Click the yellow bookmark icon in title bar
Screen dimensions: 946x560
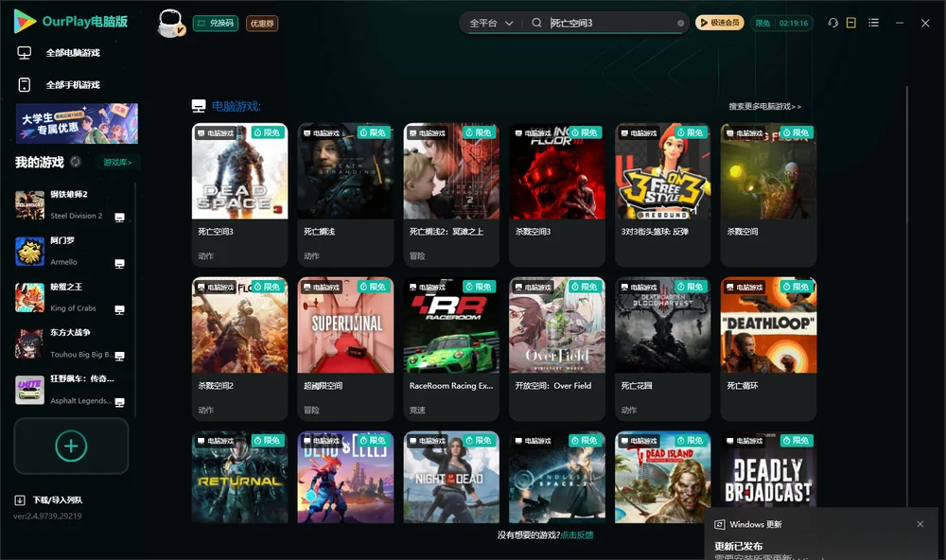(850, 23)
